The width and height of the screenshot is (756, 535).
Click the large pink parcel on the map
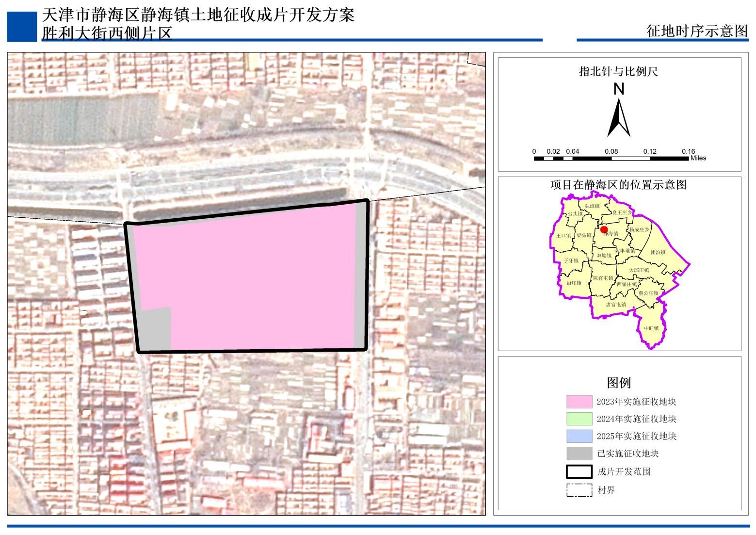252,276
